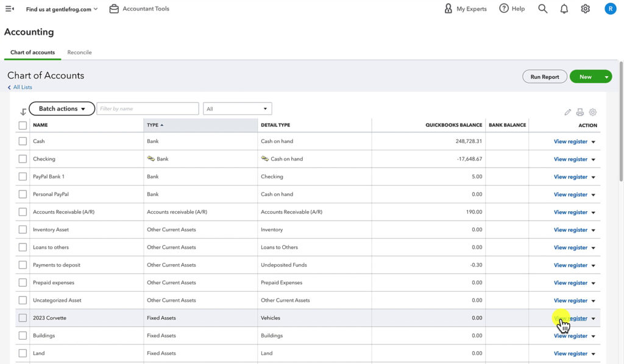Open the Notifications bell icon

564,9
